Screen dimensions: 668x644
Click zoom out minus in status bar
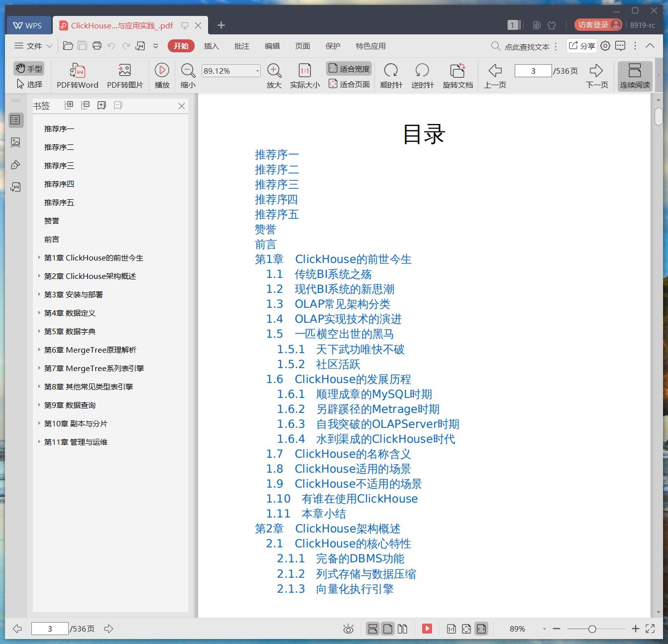pyautogui.click(x=557, y=629)
